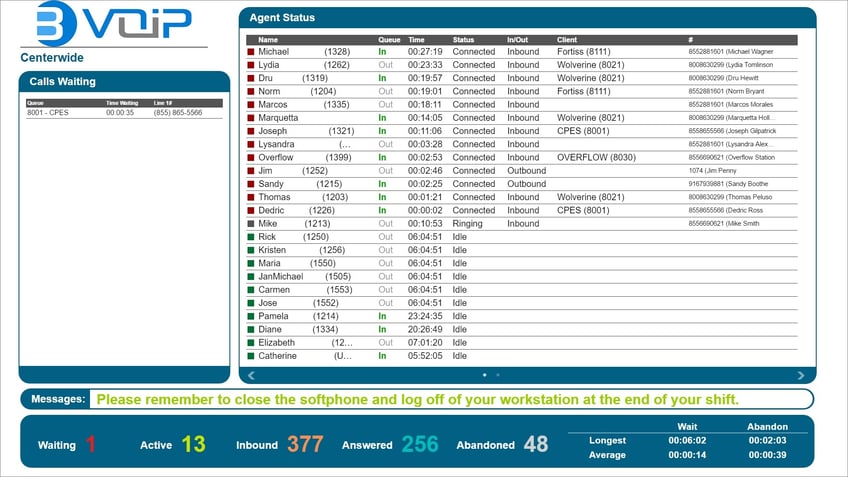The height and width of the screenshot is (477, 848).
Task: Click Michael's client Fortiss (8111)
Action: pos(584,52)
